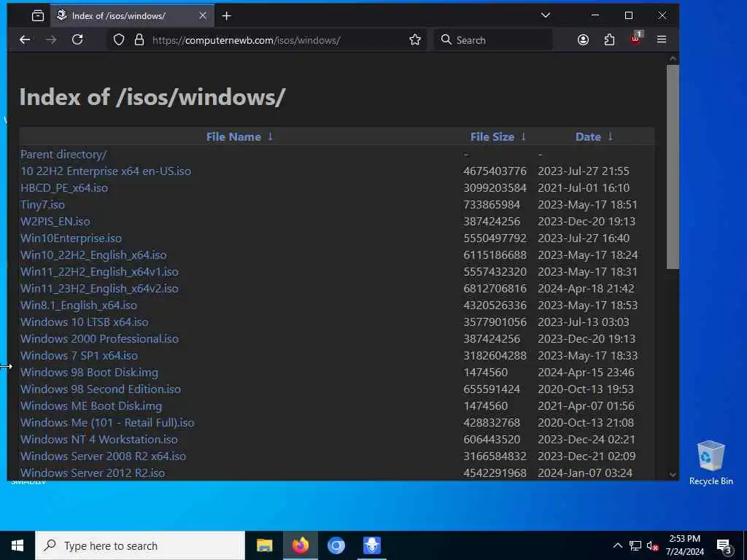Open the tracking protection shield icon
This screenshot has width=747, height=560.
coord(119,40)
